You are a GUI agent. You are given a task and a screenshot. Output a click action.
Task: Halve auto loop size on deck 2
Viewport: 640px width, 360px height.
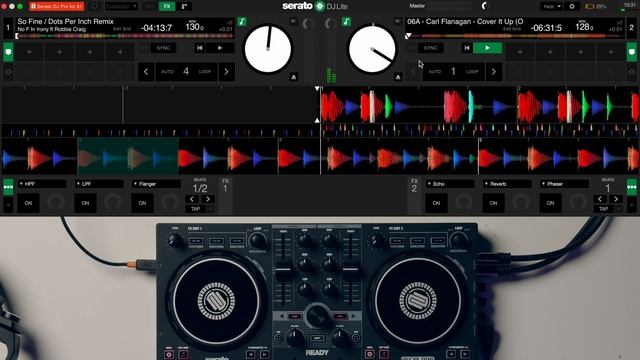pyautogui.click(x=413, y=71)
